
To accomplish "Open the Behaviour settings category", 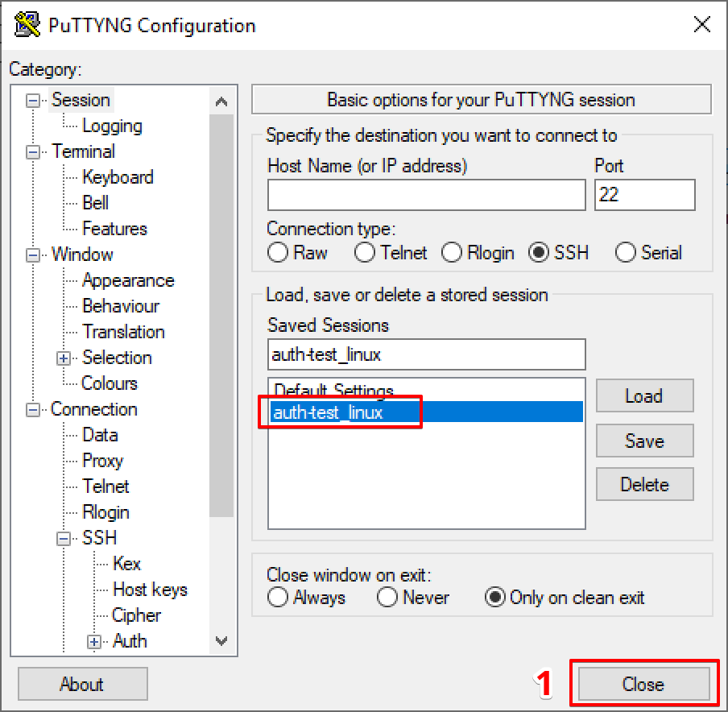I will click(121, 306).
